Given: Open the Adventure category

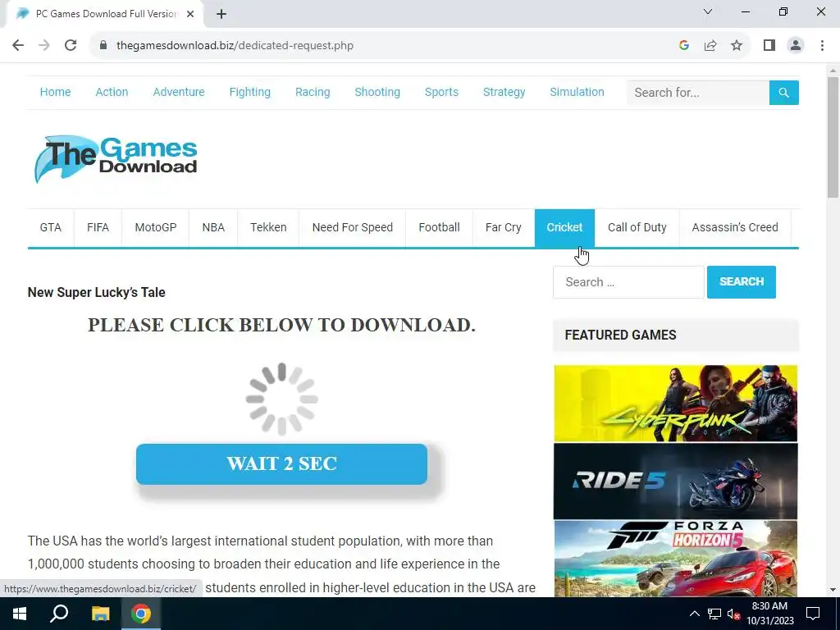Looking at the screenshot, I should tap(179, 92).
